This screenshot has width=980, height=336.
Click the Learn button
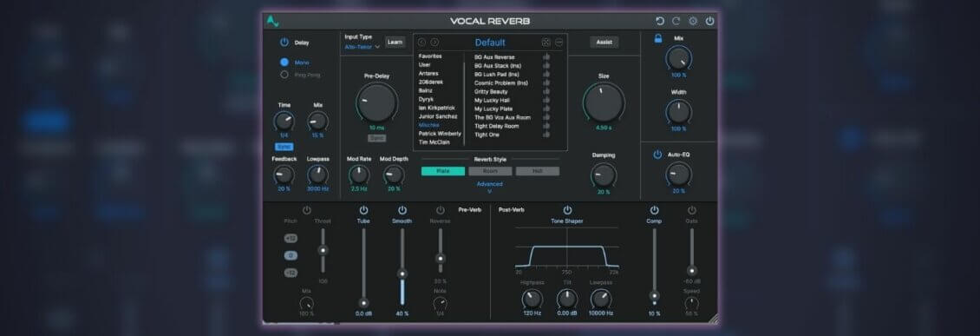point(395,42)
